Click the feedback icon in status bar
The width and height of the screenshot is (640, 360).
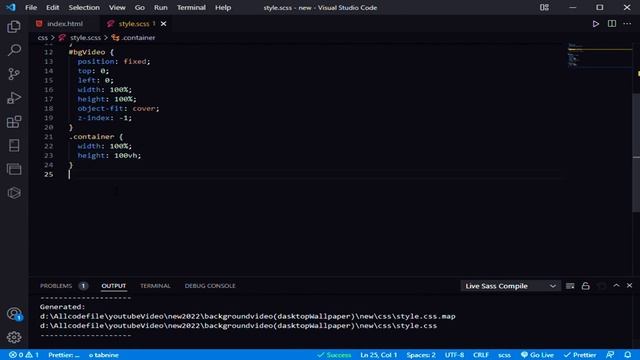coord(610,355)
